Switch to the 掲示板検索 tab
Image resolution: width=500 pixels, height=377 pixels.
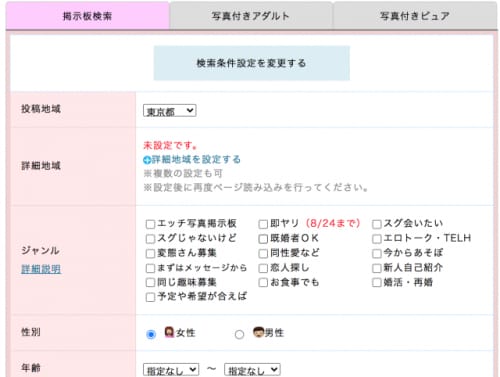click(x=87, y=16)
